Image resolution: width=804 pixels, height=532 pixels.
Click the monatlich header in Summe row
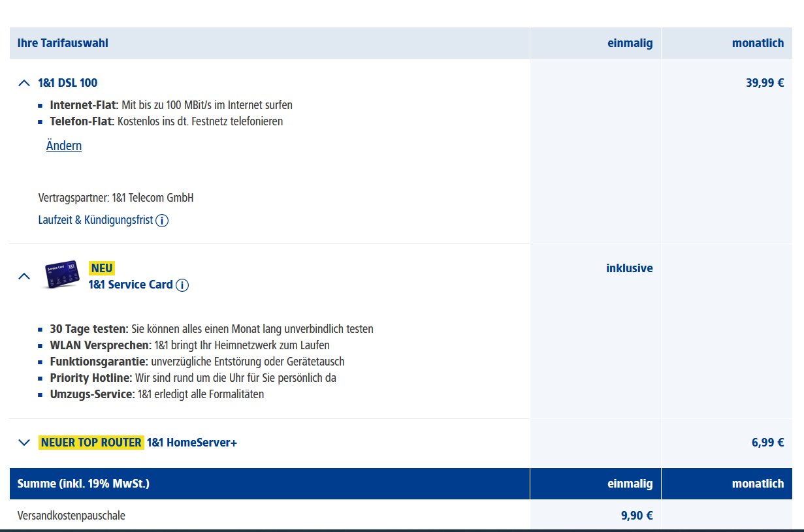pos(758,484)
